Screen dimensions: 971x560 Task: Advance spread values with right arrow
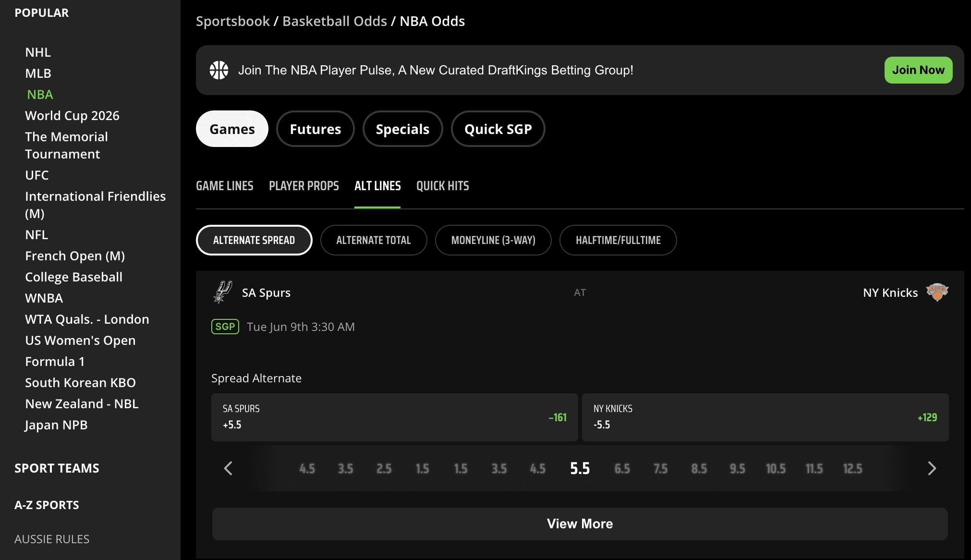(x=932, y=468)
